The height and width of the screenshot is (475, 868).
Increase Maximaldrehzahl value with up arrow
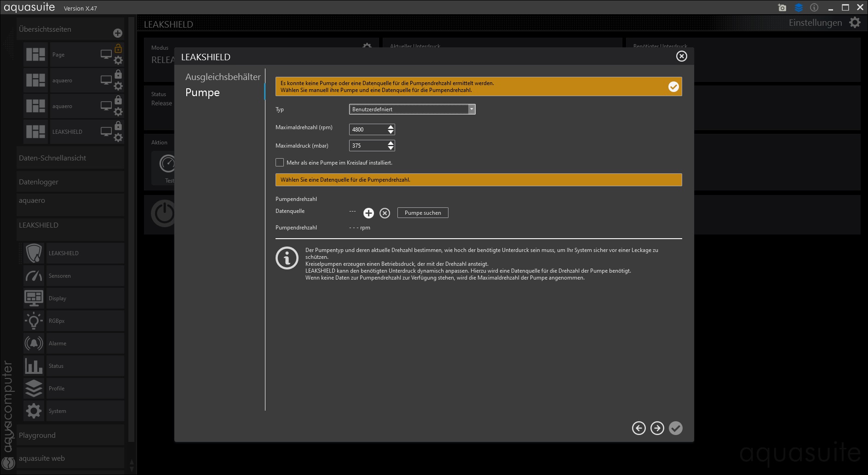pos(391,126)
